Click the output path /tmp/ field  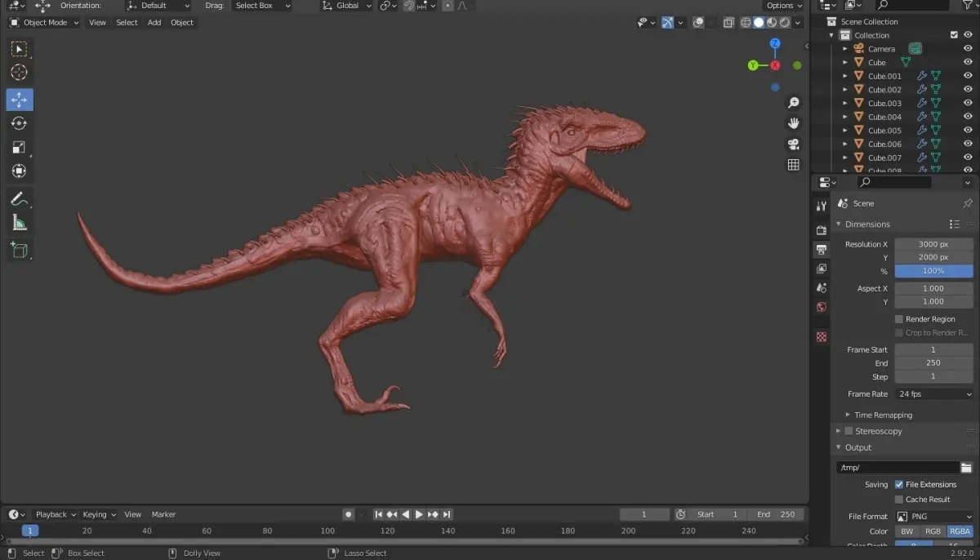(897, 468)
